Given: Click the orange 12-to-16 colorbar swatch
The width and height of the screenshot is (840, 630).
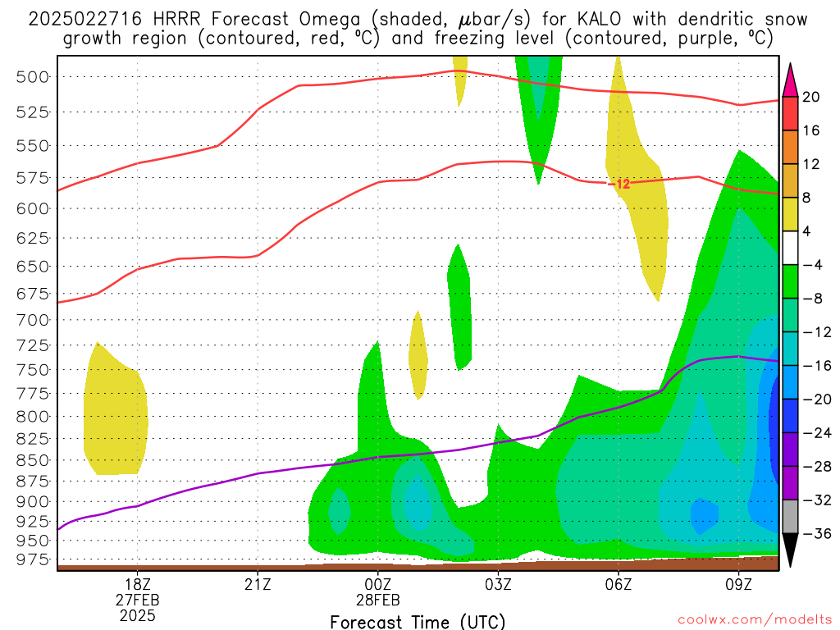Looking at the screenshot, I should click(x=790, y=148).
